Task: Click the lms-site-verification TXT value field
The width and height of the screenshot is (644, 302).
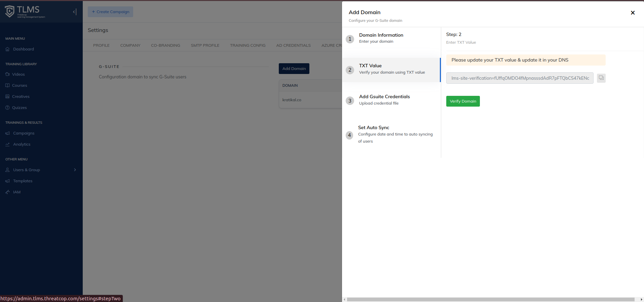Action: pos(520,78)
